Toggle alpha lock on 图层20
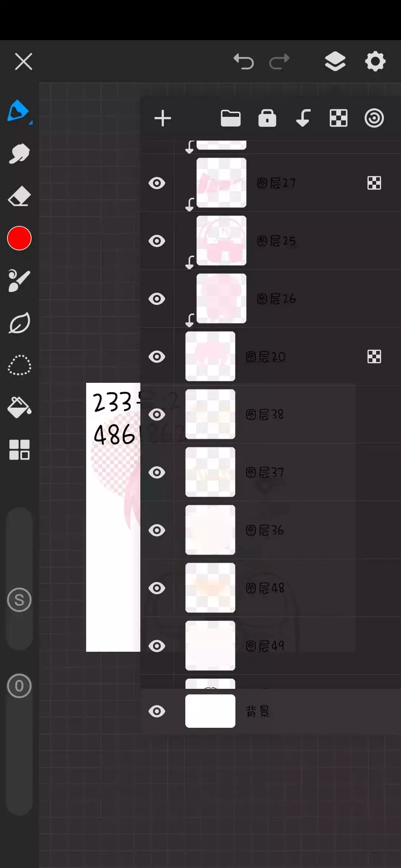This screenshot has height=868, width=401. [x=374, y=356]
